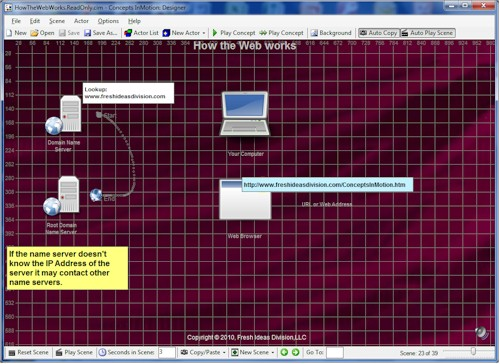Expand the New Scene dropdown arrow

point(273,353)
